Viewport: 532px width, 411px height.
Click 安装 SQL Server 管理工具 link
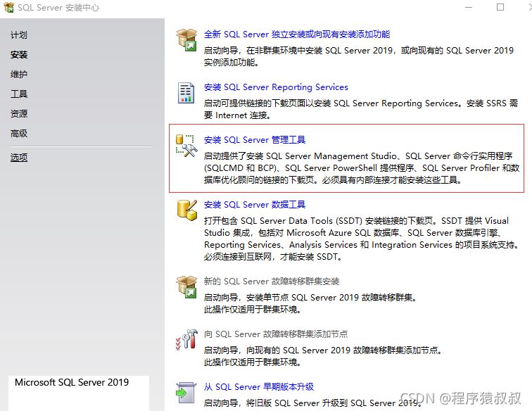tap(255, 140)
